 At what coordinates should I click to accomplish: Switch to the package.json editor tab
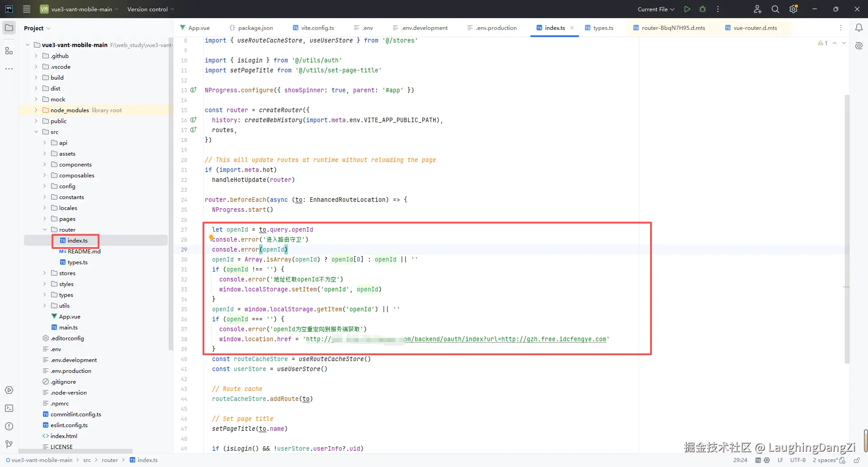click(x=251, y=28)
